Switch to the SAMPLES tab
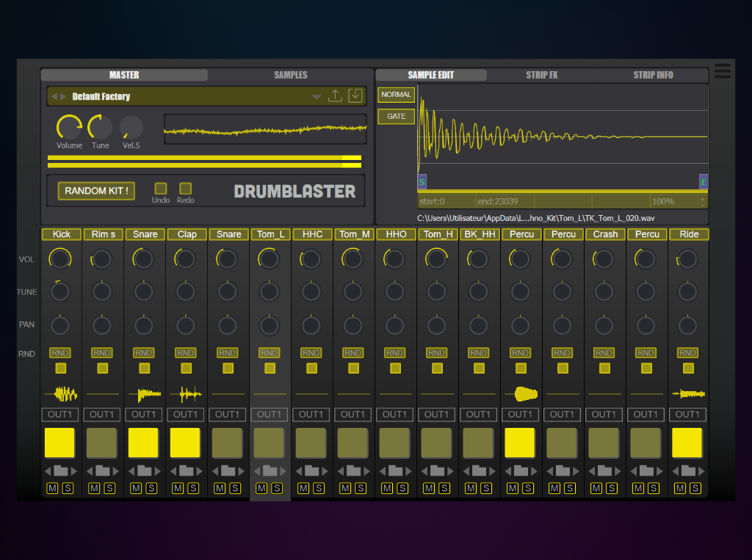Image resolution: width=752 pixels, height=560 pixels. coord(291,75)
